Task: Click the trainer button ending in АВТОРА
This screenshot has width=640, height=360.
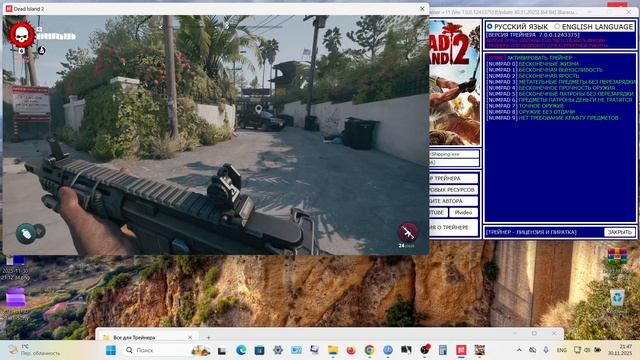Action: tap(453, 201)
